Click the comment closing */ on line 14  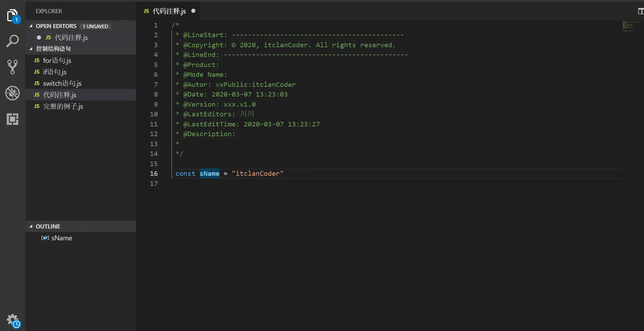pyautogui.click(x=179, y=154)
